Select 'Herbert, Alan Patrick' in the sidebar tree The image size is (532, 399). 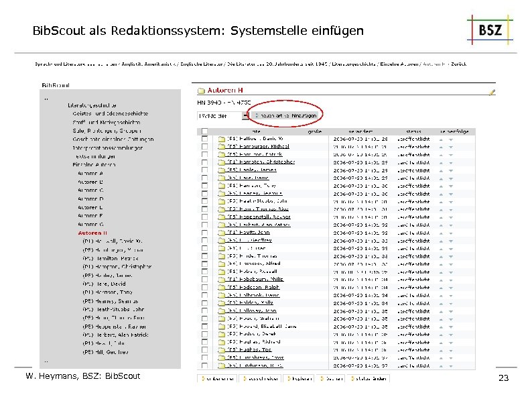pos(116,335)
